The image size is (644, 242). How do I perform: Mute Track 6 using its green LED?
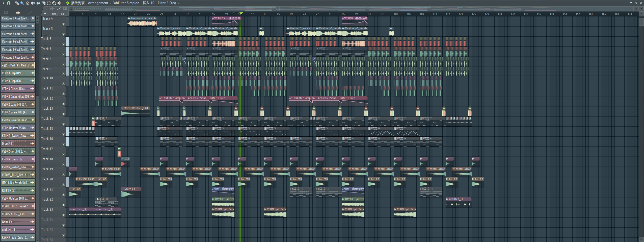(63, 44)
